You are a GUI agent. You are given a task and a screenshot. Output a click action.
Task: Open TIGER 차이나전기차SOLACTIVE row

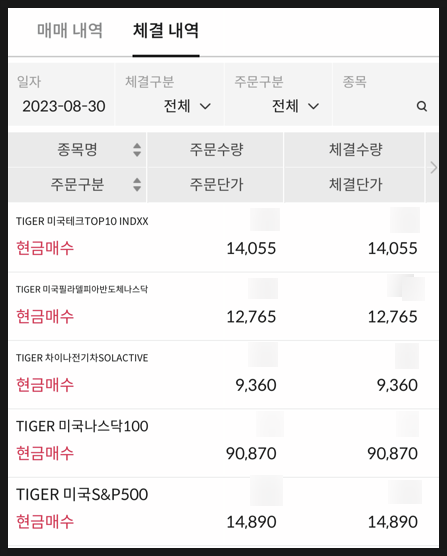click(223, 375)
